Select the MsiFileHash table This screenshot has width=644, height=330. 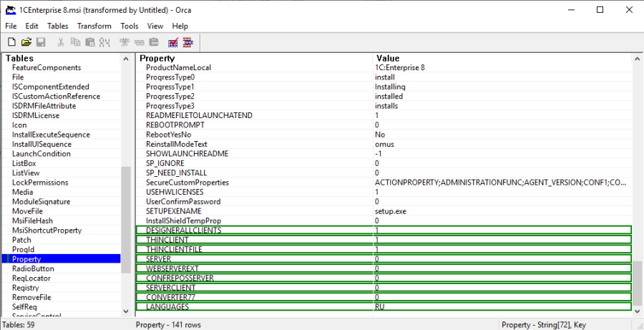32,220
